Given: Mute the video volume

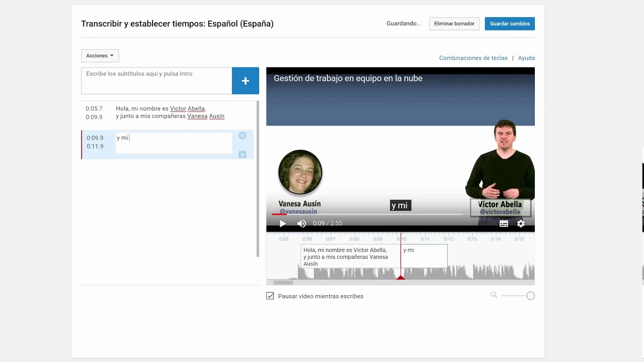Looking at the screenshot, I should [301, 224].
